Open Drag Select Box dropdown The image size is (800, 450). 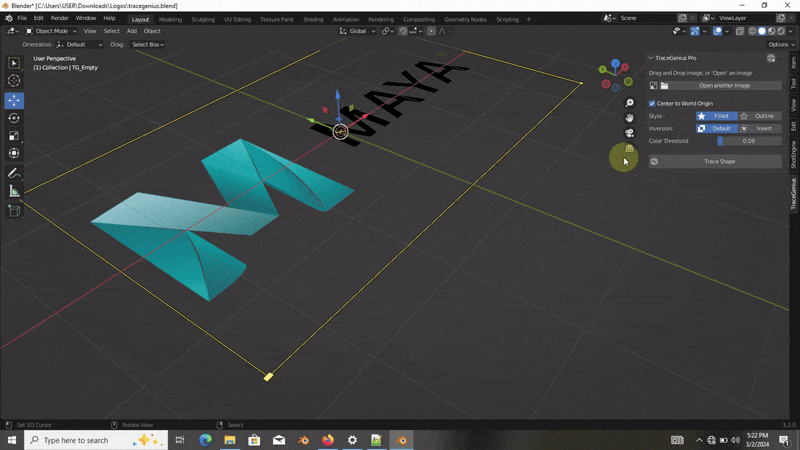point(148,45)
